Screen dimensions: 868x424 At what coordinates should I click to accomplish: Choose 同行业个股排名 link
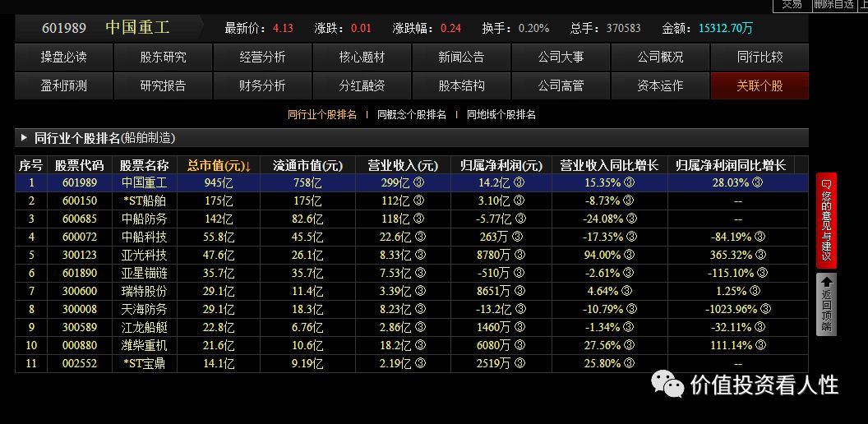coord(322,115)
